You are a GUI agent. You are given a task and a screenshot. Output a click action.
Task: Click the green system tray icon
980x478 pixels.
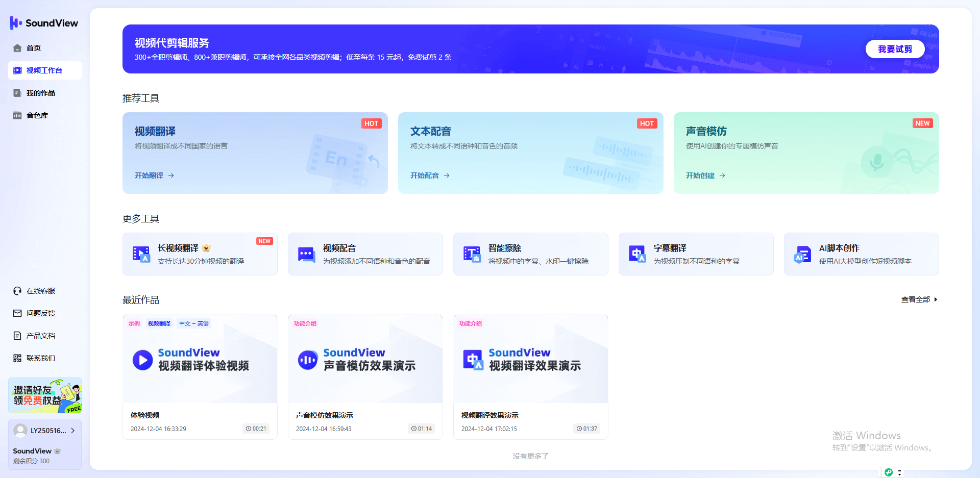coord(889,472)
